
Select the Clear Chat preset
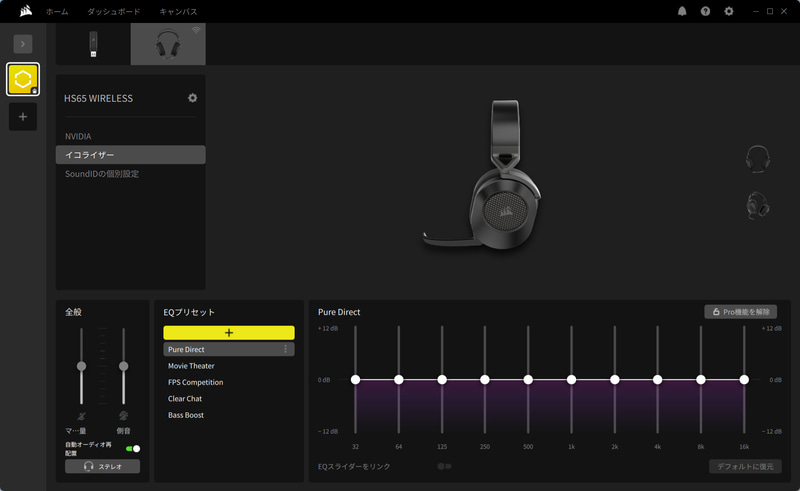(229, 398)
